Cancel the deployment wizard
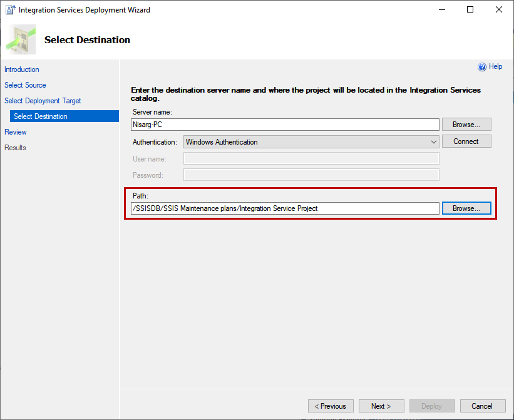Image resolution: width=514 pixels, height=420 pixels. (482, 406)
